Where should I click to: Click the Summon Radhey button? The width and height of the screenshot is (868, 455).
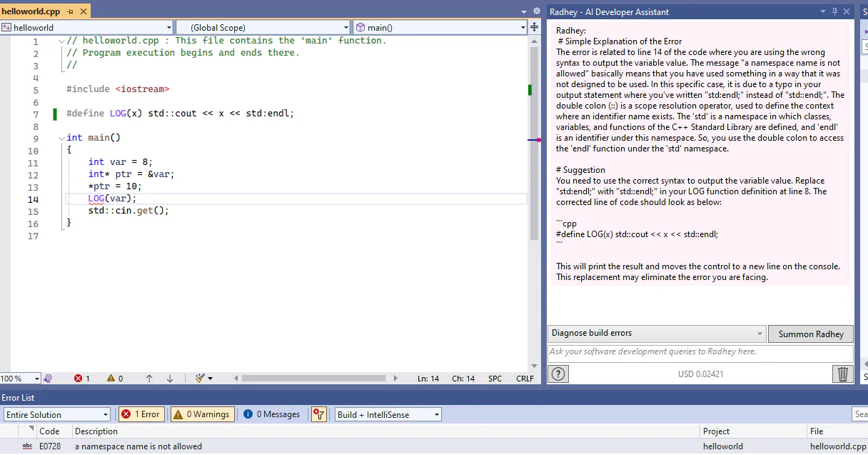point(811,334)
